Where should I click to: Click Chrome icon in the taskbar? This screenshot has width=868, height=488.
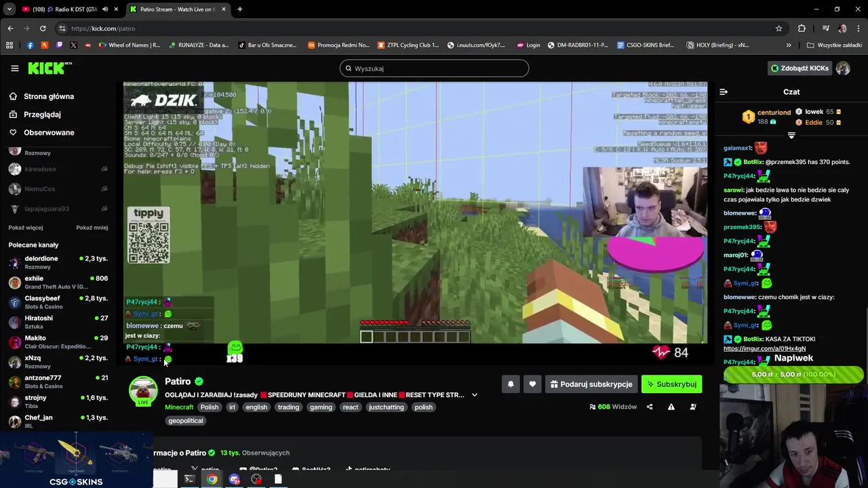pos(212,479)
